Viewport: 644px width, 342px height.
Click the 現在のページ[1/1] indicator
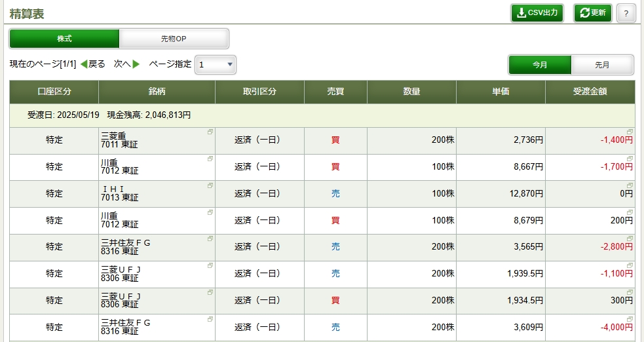pyautogui.click(x=43, y=64)
